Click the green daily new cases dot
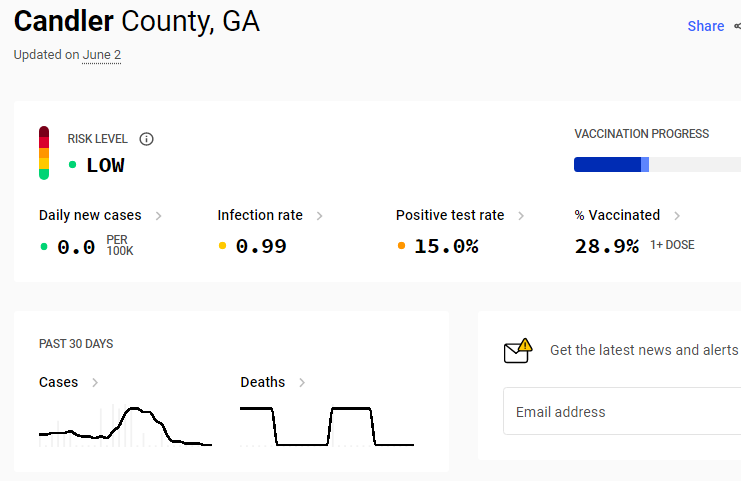Screen dimensions: 741x481 pos(44,246)
